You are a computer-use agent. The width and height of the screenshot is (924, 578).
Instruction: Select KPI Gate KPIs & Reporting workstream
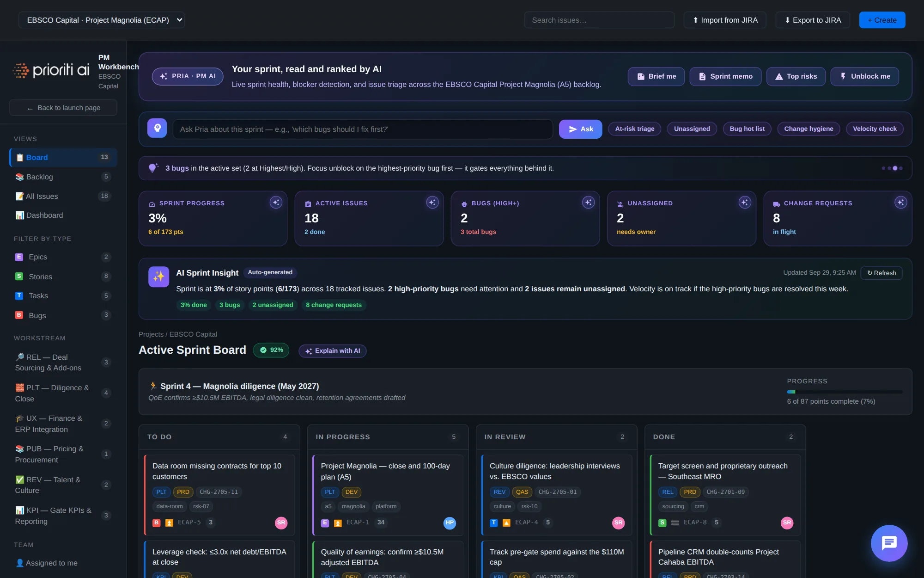point(63,516)
